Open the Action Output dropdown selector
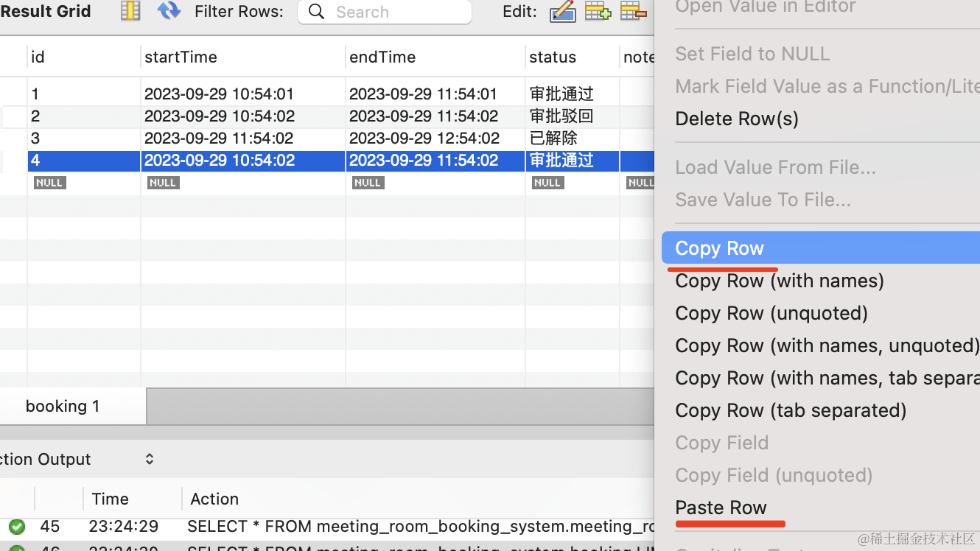The width and height of the screenshot is (980, 551). click(150, 459)
